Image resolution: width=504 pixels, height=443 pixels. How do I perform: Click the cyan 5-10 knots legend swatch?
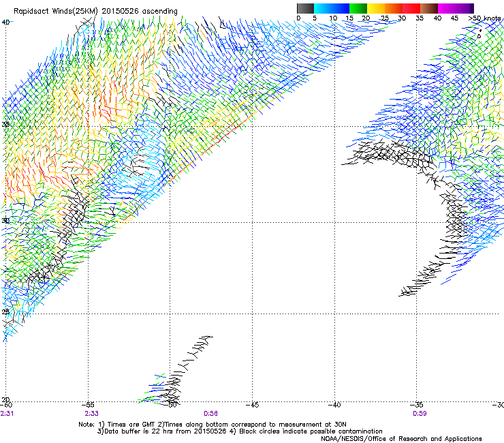323,8
